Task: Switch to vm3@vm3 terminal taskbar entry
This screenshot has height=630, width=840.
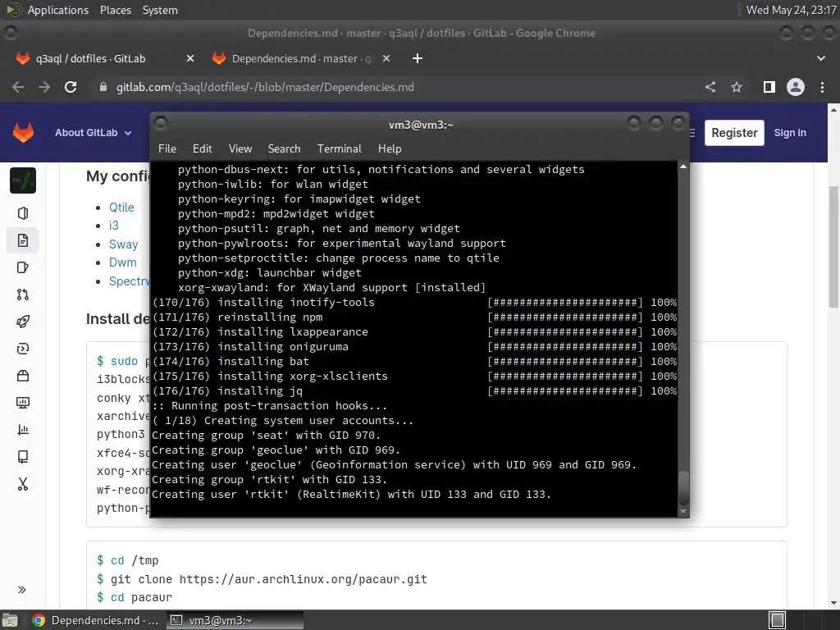Action: point(235,620)
